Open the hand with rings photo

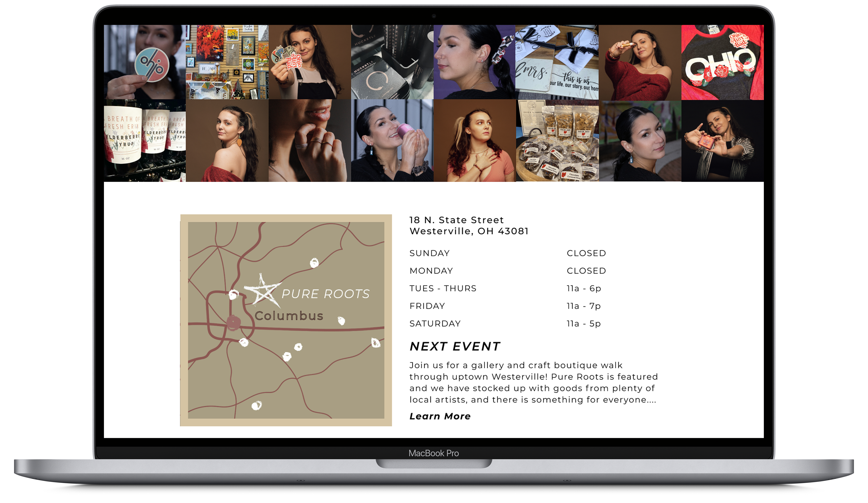[309, 140]
